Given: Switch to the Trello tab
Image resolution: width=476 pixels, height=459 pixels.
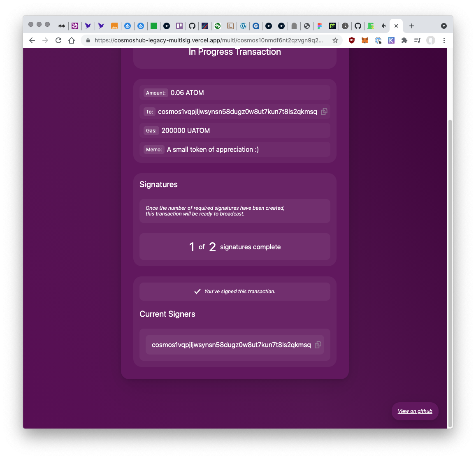Looking at the screenshot, I should pos(179,26).
